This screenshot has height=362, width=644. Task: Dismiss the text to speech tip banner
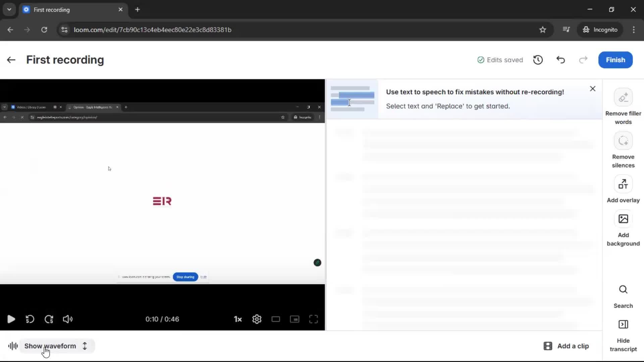592,89
